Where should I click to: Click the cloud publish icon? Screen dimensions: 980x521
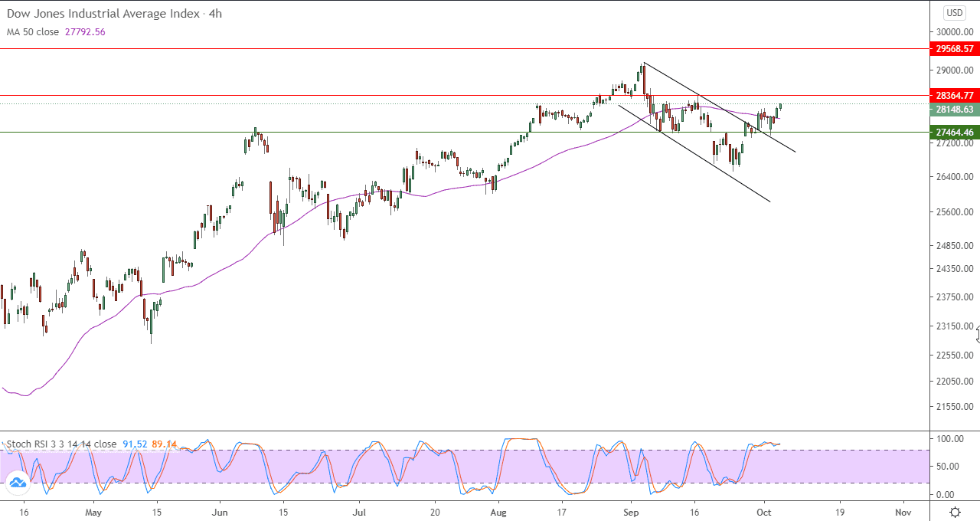(17, 483)
